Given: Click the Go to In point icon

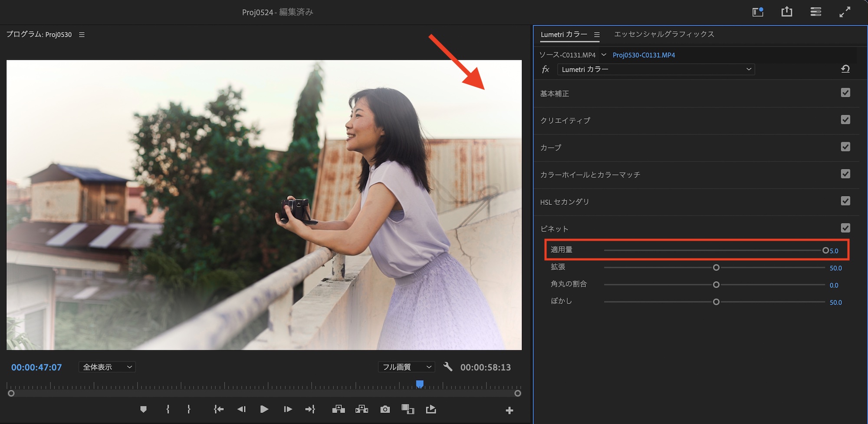Looking at the screenshot, I should (x=219, y=409).
